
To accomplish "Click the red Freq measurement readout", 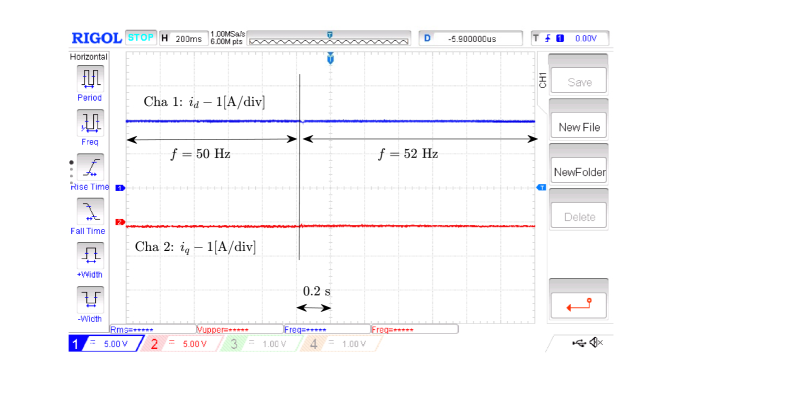I will 414,329.
